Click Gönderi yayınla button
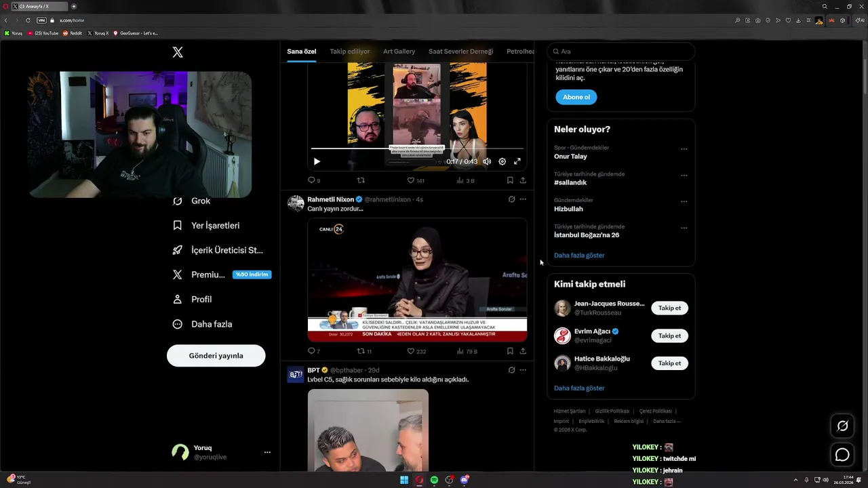This screenshot has height=488, width=868. [216, 355]
